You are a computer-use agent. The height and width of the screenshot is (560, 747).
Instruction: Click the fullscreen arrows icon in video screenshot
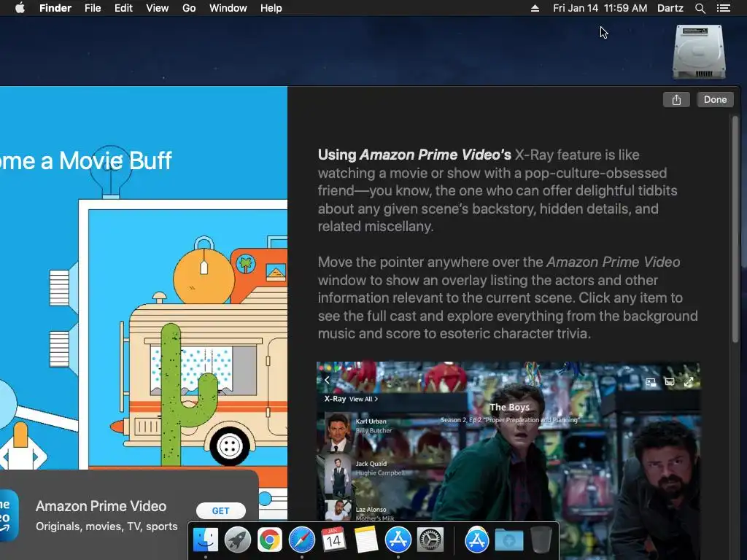[x=689, y=382]
